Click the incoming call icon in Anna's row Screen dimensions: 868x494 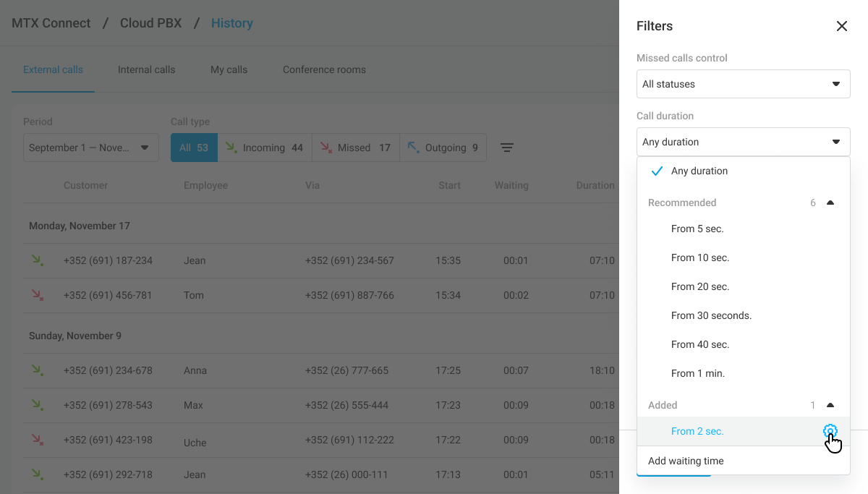point(36,370)
